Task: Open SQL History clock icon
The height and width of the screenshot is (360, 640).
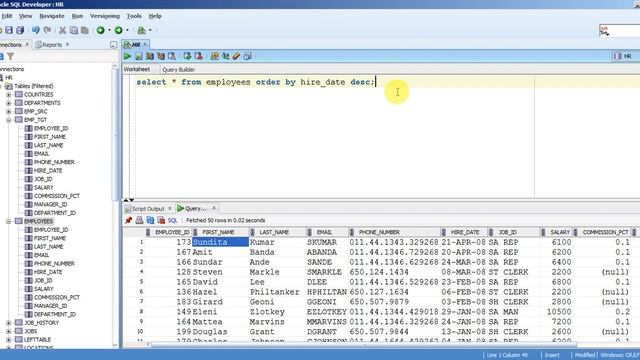Action: (247, 56)
